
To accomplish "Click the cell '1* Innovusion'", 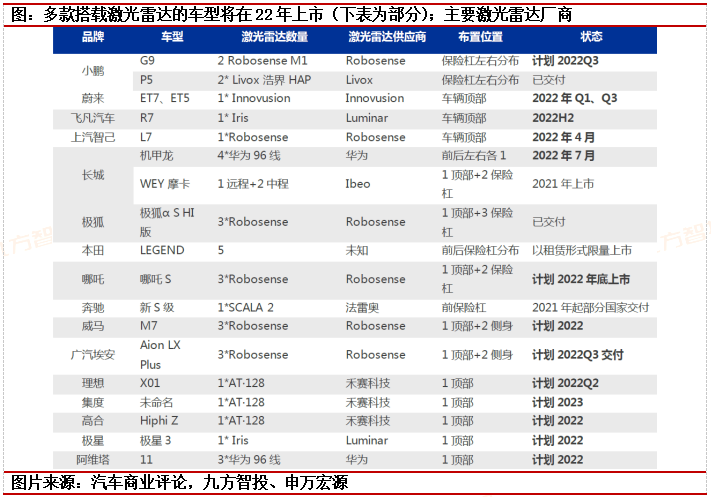I will tap(254, 98).
